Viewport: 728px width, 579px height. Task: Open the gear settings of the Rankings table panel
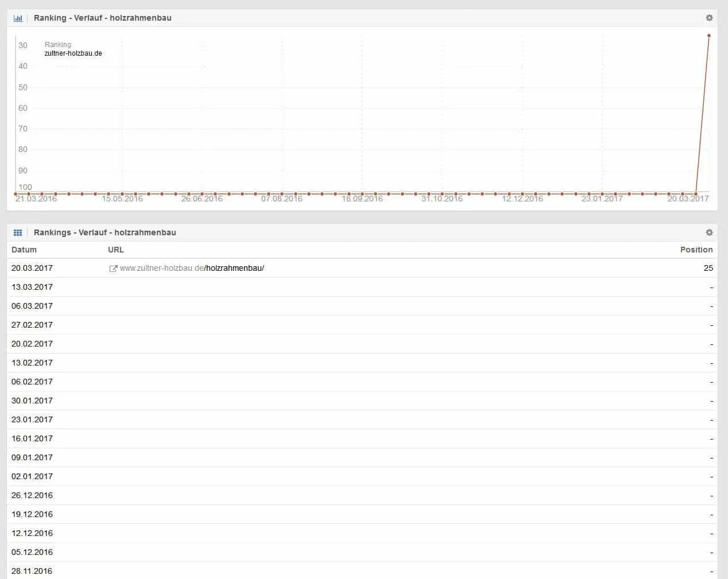click(x=709, y=232)
